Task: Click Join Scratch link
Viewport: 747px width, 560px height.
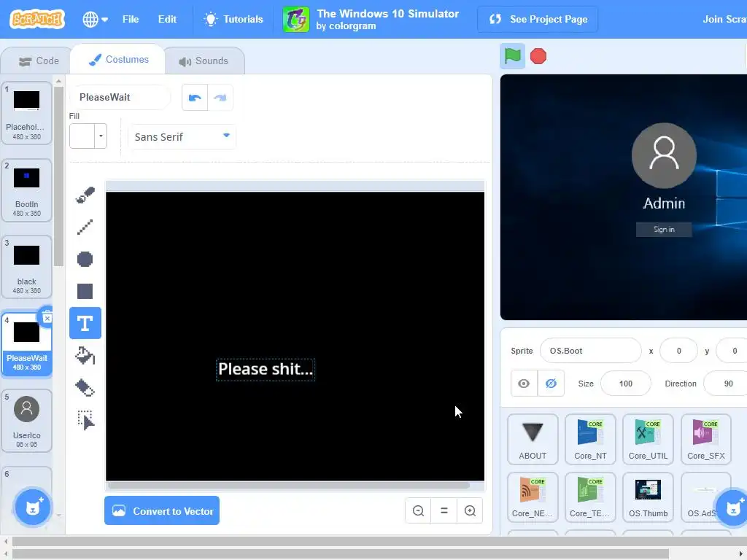Action: (x=724, y=20)
